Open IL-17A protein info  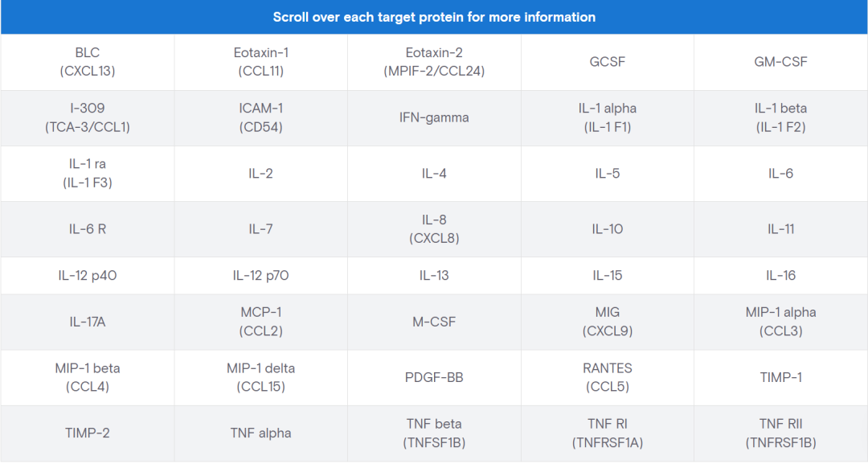pyautogui.click(x=88, y=322)
